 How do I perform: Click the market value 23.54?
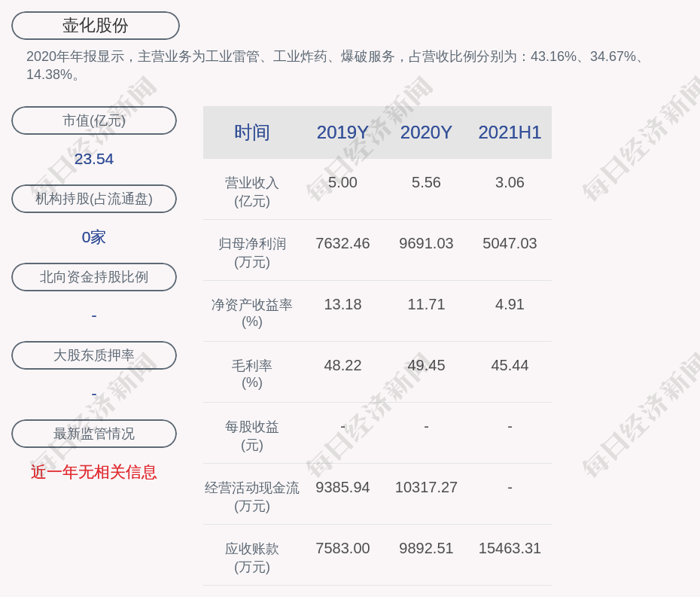pyautogui.click(x=94, y=159)
